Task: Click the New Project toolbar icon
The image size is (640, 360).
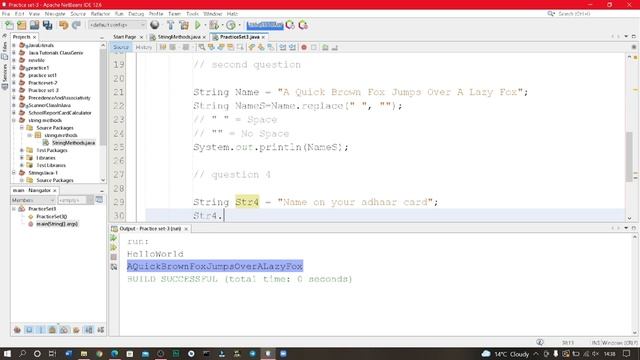Action: (x=21, y=25)
